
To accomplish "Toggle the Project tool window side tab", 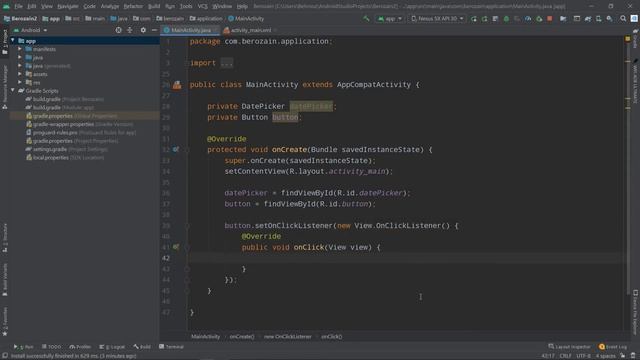I will tap(5, 42).
